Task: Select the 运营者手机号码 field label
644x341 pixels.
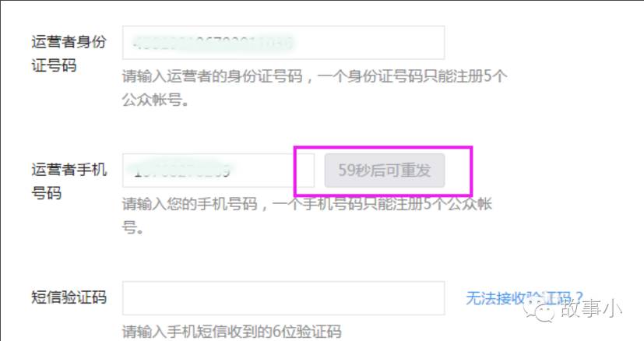Action: pos(69,181)
